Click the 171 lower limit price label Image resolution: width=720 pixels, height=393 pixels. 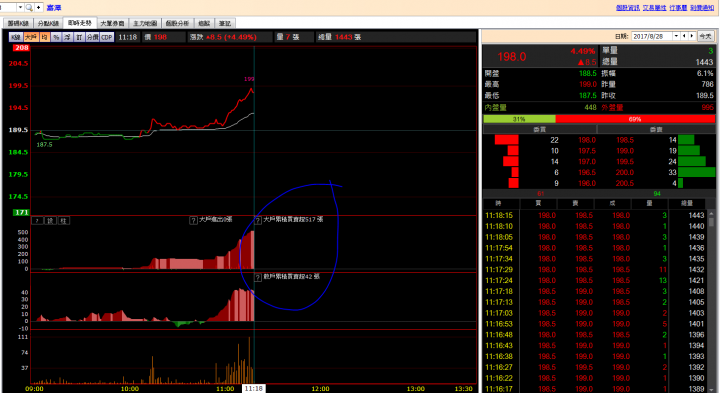(21, 212)
